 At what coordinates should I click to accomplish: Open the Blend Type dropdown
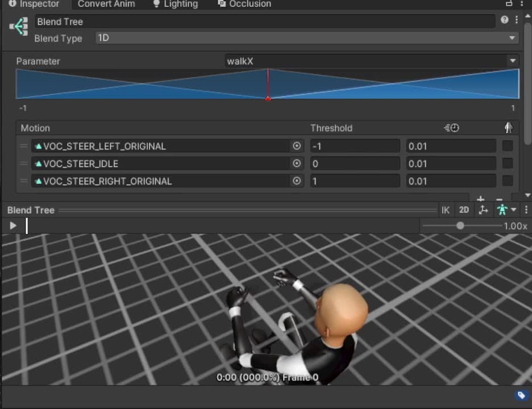[307, 38]
